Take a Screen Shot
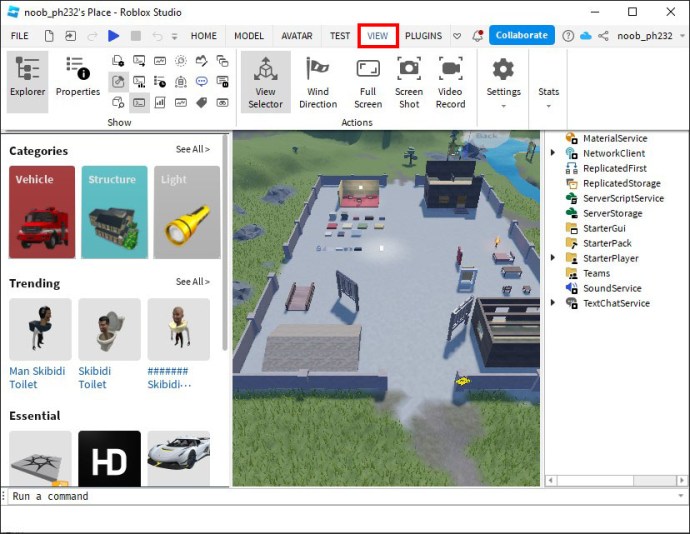The image size is (690, 534). [x=409, y=81]
